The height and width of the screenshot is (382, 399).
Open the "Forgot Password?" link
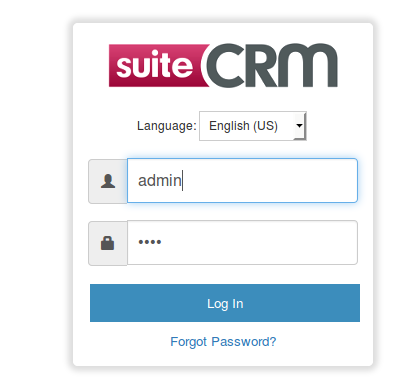click(x=223, y=342)
